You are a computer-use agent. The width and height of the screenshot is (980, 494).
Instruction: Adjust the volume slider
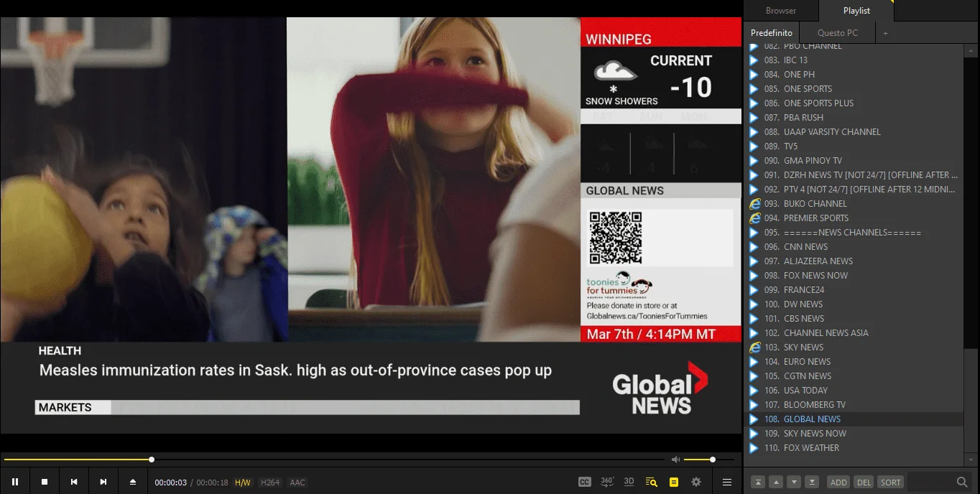[710, 460]
